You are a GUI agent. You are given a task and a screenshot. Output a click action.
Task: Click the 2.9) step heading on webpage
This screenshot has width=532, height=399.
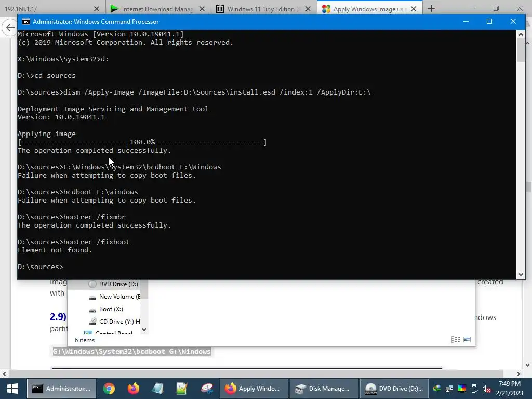tap(58, 316)
